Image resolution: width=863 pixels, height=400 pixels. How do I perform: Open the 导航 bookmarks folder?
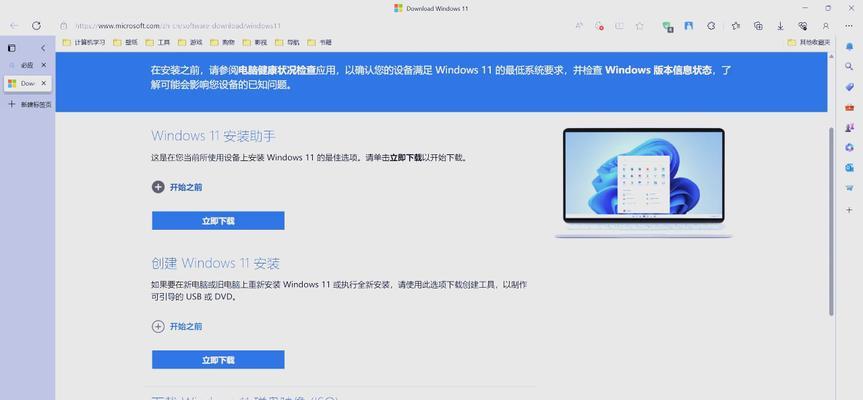pos(287,42)
